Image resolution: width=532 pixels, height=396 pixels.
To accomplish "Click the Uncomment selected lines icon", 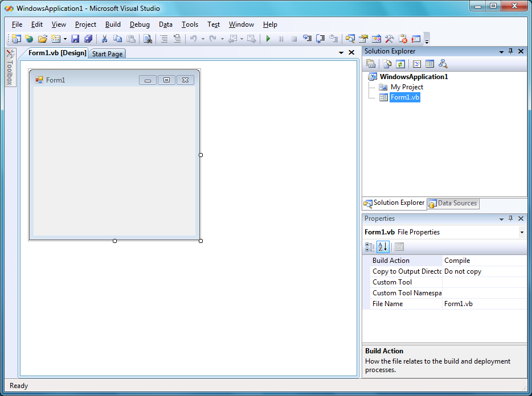I will [x=177, y=39].
